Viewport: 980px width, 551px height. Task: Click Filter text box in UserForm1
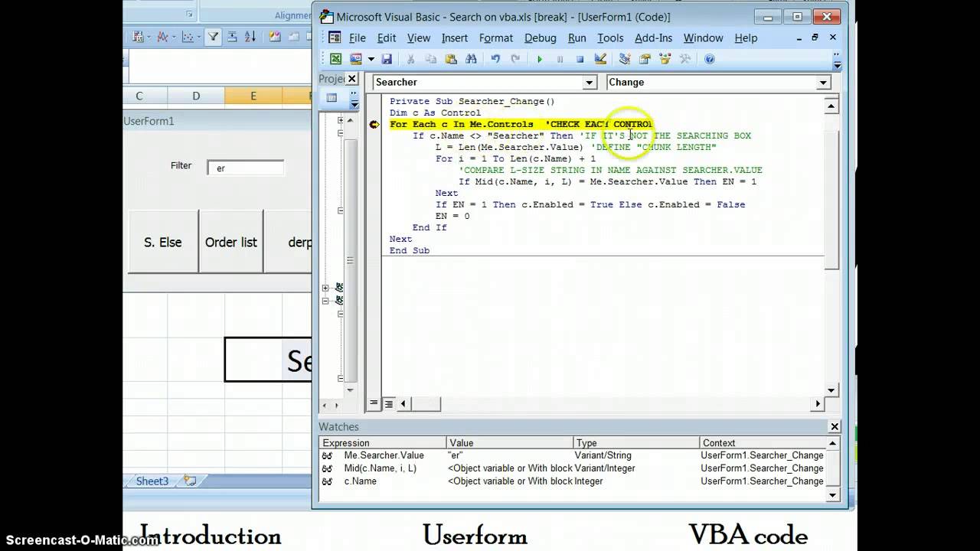[245, 168]
